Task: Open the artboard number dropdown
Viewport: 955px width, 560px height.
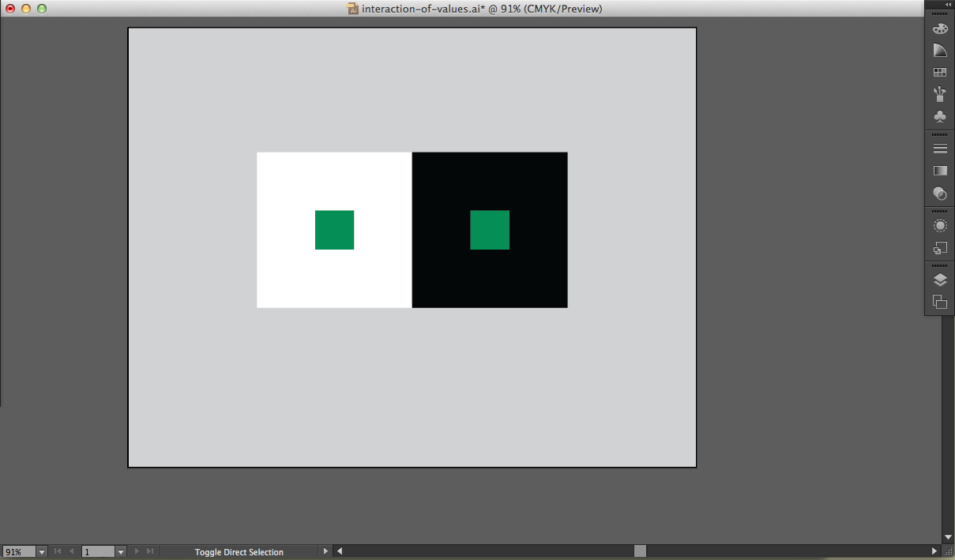Action: (x=121, y=552)
